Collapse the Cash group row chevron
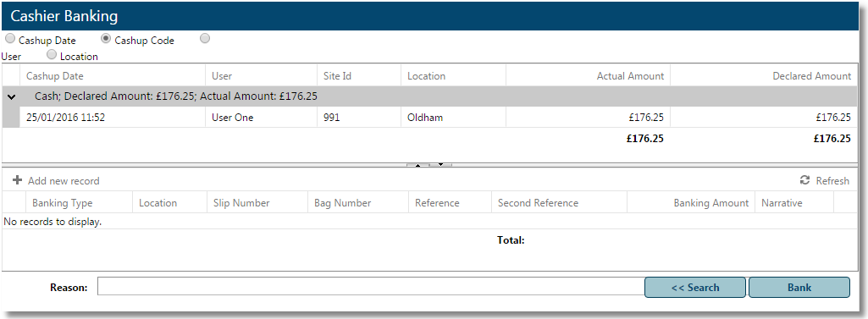The image size is (868, 319). click(11, 96)
